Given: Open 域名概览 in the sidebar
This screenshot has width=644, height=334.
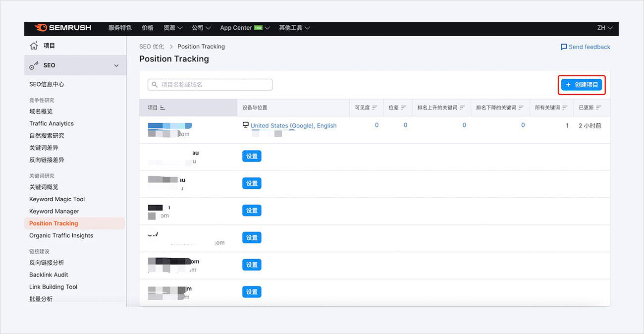Looking at the screenshot, I should pos(41,111).
